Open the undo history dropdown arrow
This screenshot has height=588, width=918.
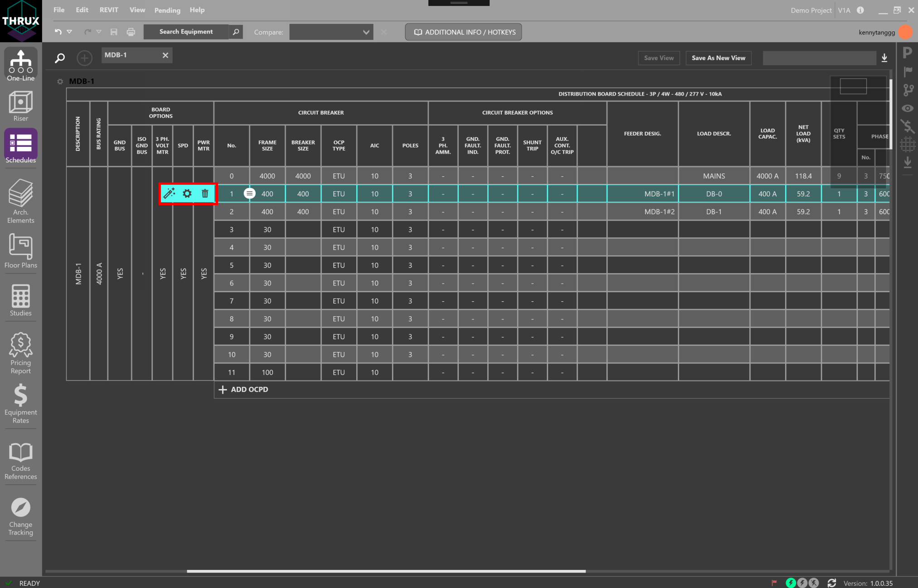[x=70, y=32]
